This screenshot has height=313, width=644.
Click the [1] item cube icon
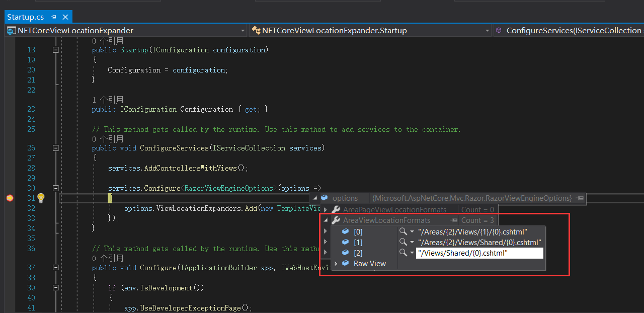345,242
